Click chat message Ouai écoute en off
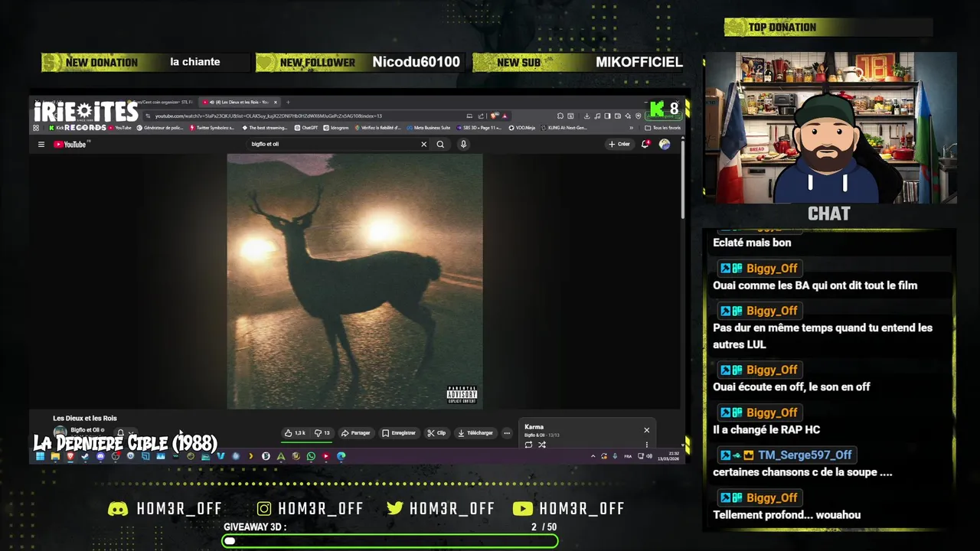The image size is (980, 551). [792, 386]
